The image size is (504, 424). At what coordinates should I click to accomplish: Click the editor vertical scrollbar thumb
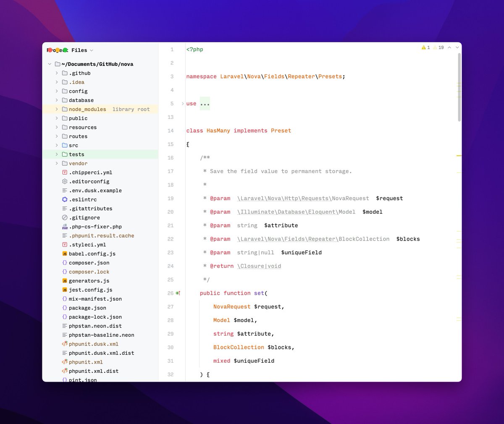click(x=459, y=87)
